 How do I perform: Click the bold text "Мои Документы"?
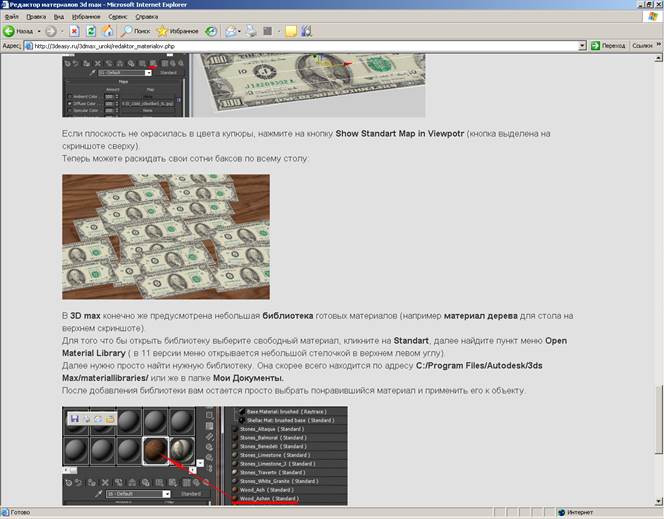point(248,378)
